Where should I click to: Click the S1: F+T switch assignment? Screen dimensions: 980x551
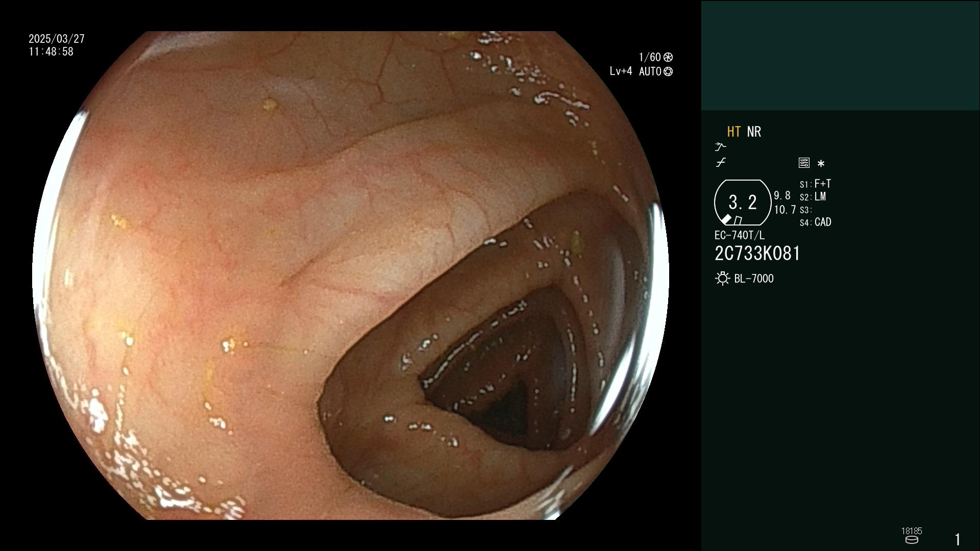tap(815, 184)
